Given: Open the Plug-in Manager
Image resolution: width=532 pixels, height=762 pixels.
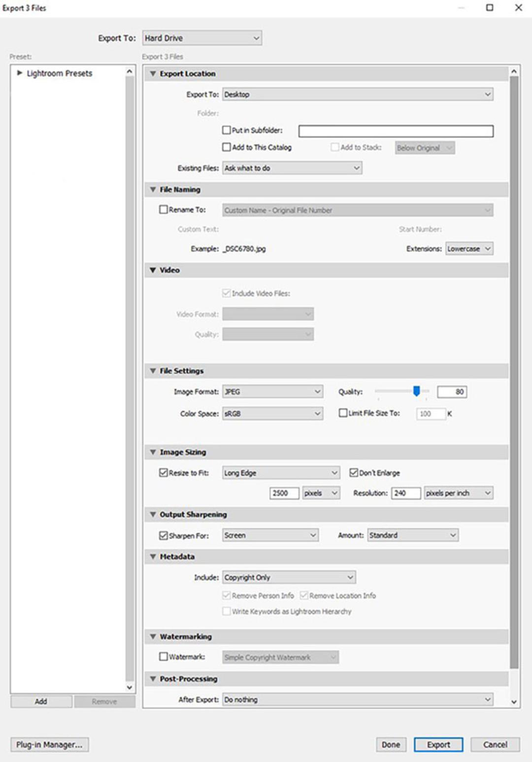Looking at the screenshot, I should [x=50, y=745].
